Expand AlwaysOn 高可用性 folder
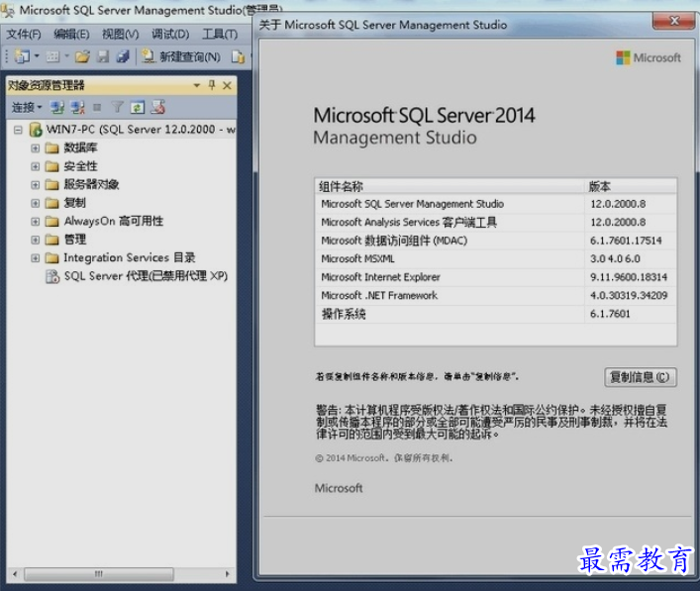The width and height of the screenshot is (700, 591). (x=36, y=222)
